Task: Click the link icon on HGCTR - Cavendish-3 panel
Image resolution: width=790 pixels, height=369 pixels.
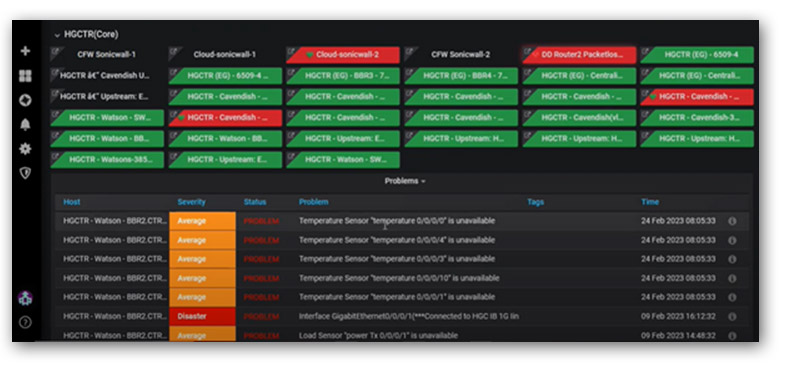Action: click(645, 113)
